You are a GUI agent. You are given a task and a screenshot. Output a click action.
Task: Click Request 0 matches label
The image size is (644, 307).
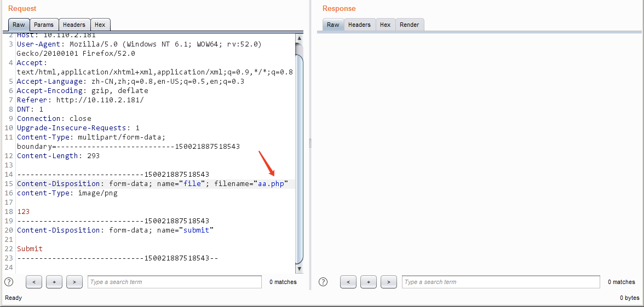coord(283,282)
